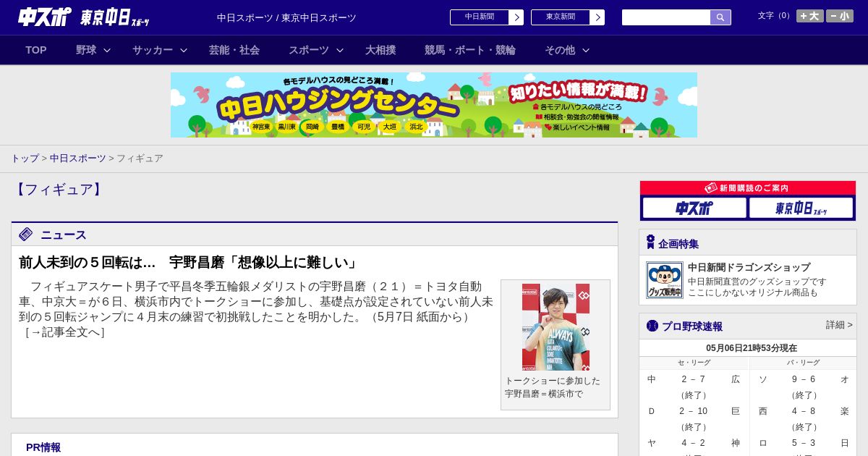Decrease text size with －小 button
Screen dimensions: 868x456
point(840,16)
